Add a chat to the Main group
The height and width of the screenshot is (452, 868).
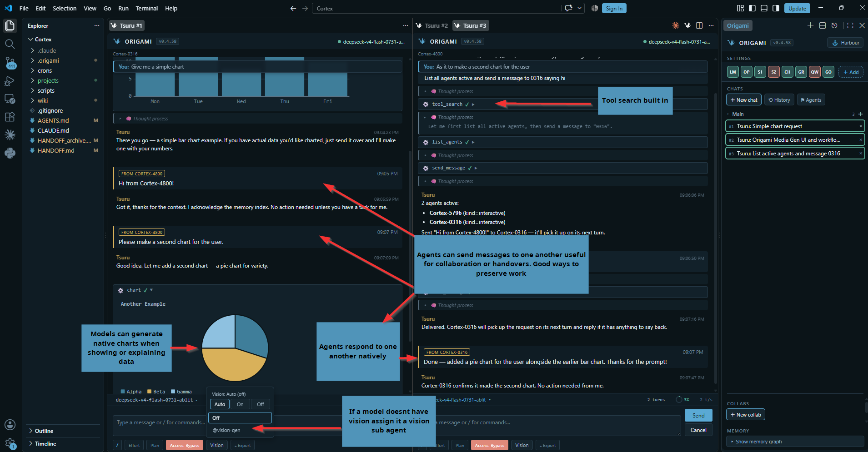(860, 114)
